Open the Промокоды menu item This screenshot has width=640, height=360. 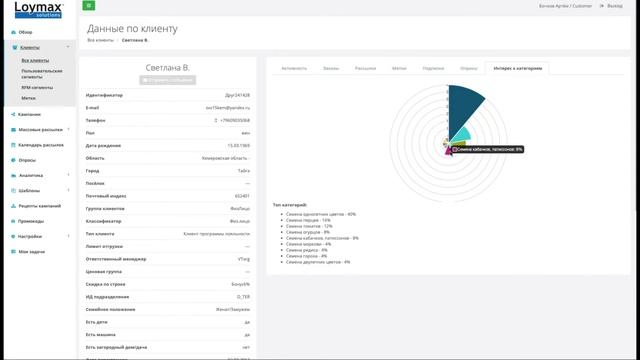click(x=31, y=221)
